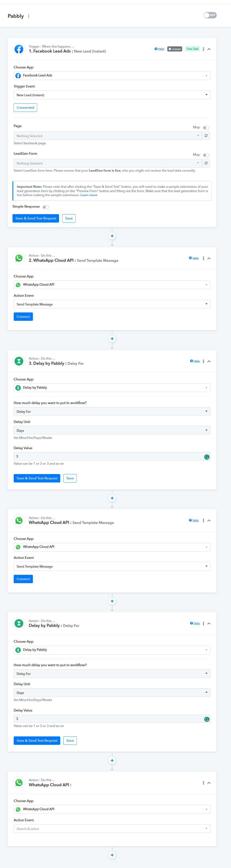The width and height of the screenshot is (231, 868).
Task: Collapse the second Delay by Pabbly step
Action: pyautogui.click(x=209, y=623)
